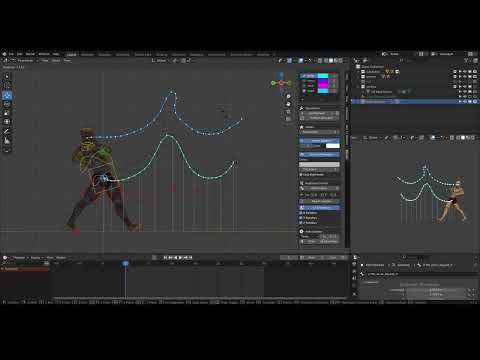The height and width of the screenshot is (360, 480).
Task: Toggle the checkbox below the grey color field
Action: pos(301,175)
